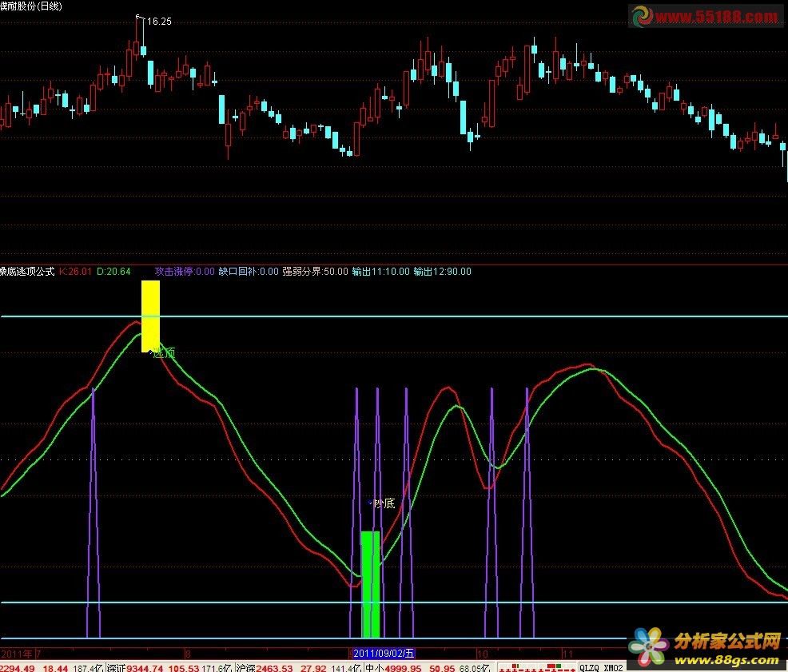Click the yellow 逃顶 signal bar
Screen dimensions: 788x672
[x=150, y=316]
